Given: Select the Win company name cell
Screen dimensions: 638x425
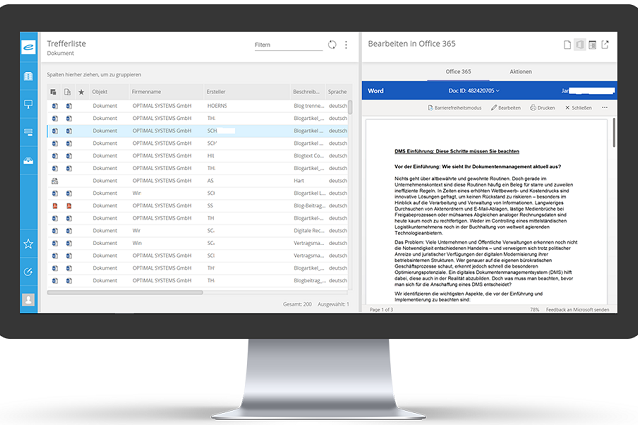Looking at the screenshot, I should [137, 243].
